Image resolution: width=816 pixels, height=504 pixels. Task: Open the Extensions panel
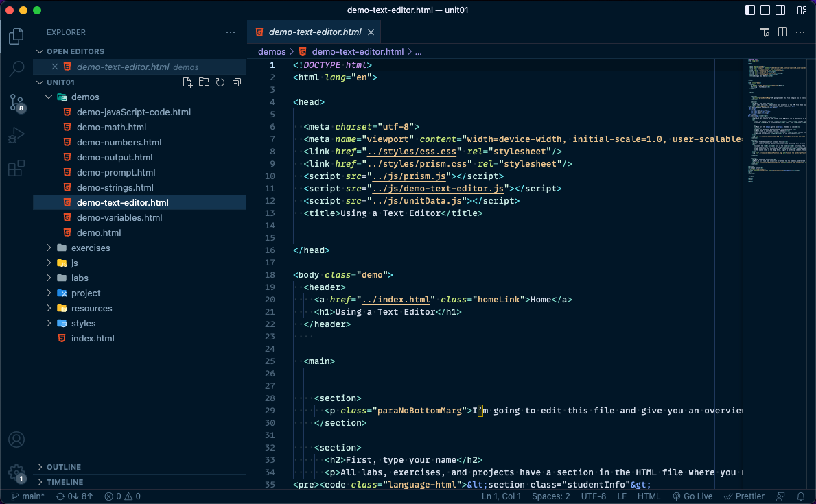click(x=16, y=168)
